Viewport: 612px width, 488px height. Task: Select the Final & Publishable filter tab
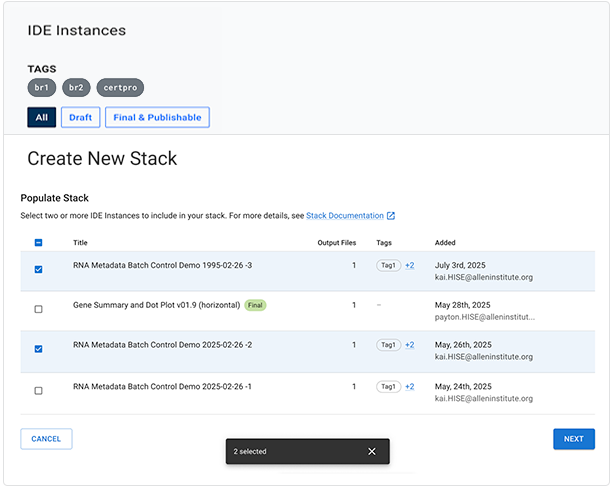point(156,117)
